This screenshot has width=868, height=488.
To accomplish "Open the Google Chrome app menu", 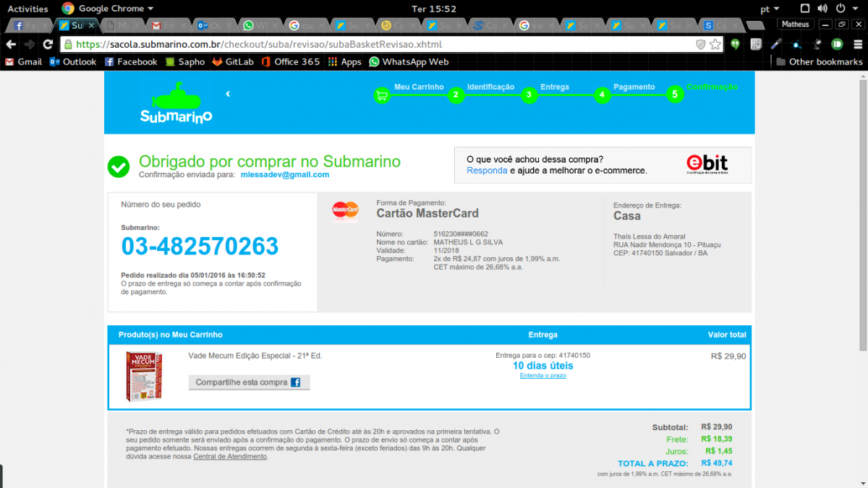I will tap(108, 9).
